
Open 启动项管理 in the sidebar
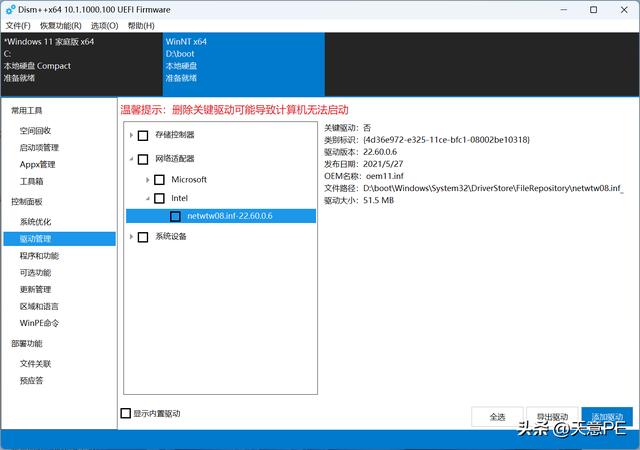39,147
